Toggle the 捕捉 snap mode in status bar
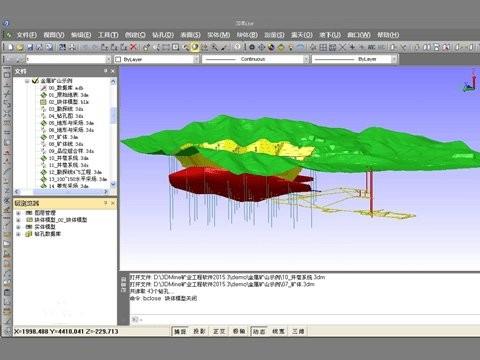Viewport: 480px width, 360px height. tap(180, 331)
